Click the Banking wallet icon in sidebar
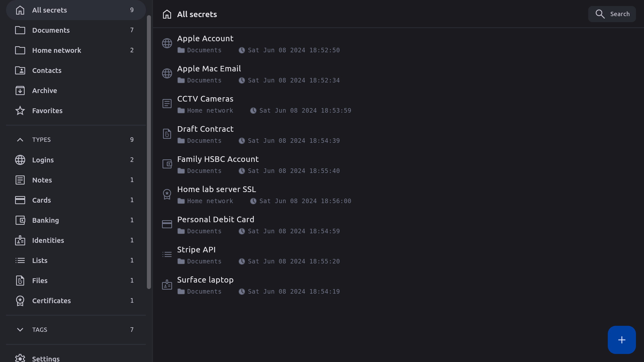644x362 pixels. pos(20,220)
